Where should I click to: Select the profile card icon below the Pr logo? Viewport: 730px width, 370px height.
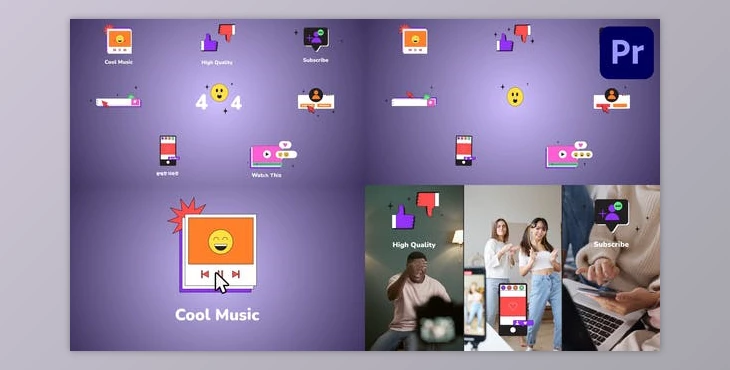coord(612,100)
